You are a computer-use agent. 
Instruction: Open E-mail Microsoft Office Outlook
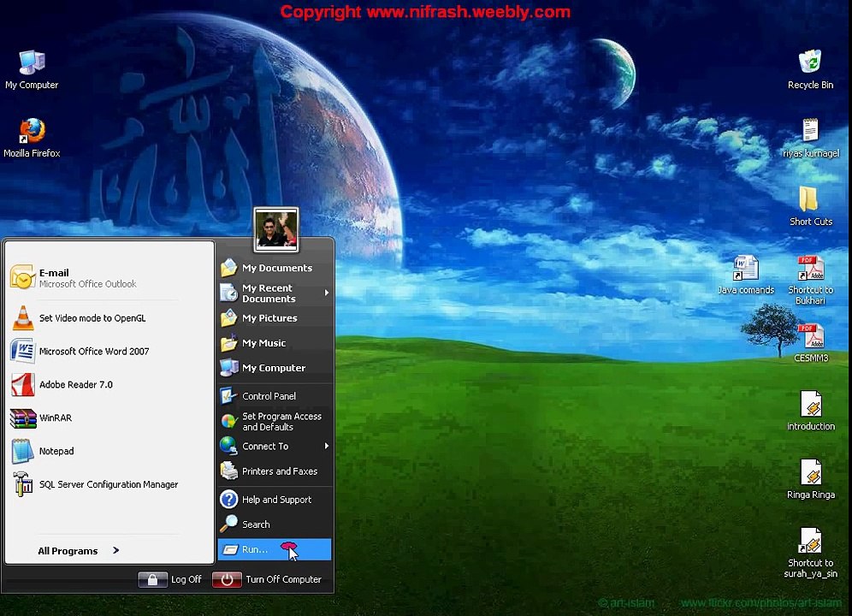109,278
